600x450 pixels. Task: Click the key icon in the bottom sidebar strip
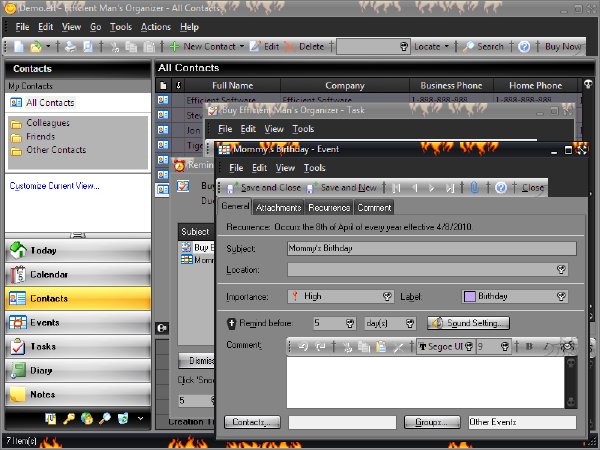coord(69,419)
